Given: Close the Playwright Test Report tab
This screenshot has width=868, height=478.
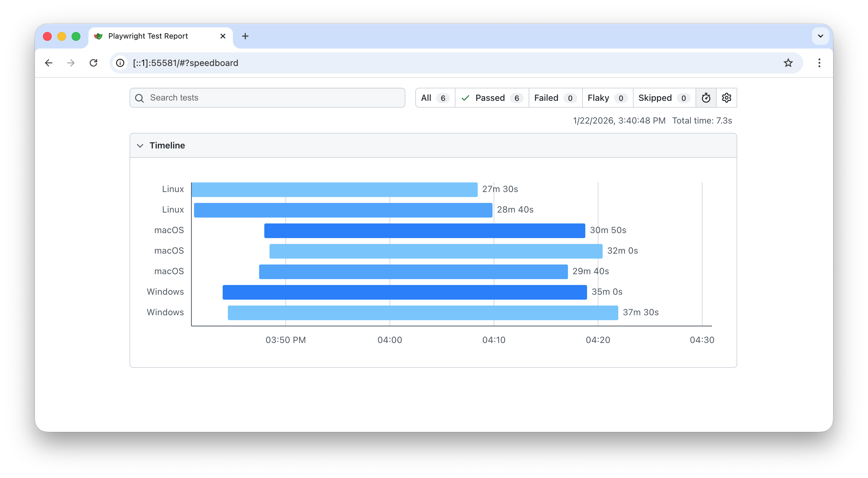Looking at the screenshot, I should [223, 36].
